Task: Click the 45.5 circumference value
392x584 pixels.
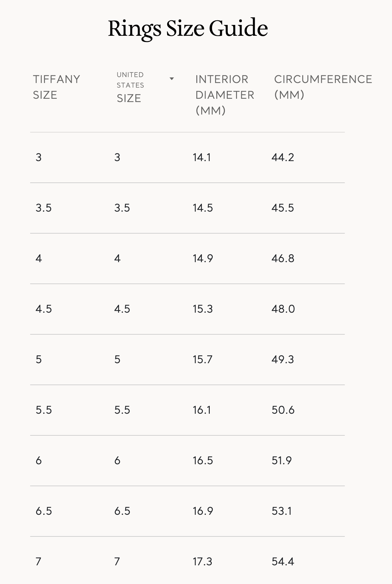Action: tap(283, 208)
